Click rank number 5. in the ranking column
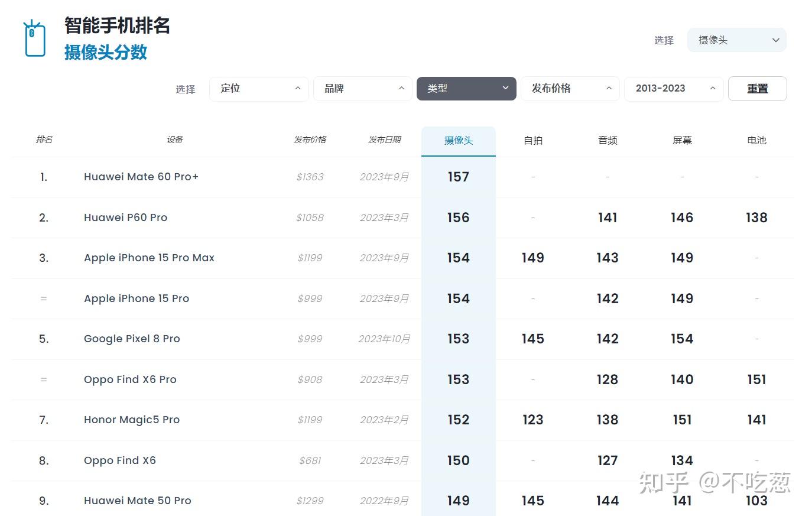This screenshot has height=516, width=812. (x=44, y=339)
